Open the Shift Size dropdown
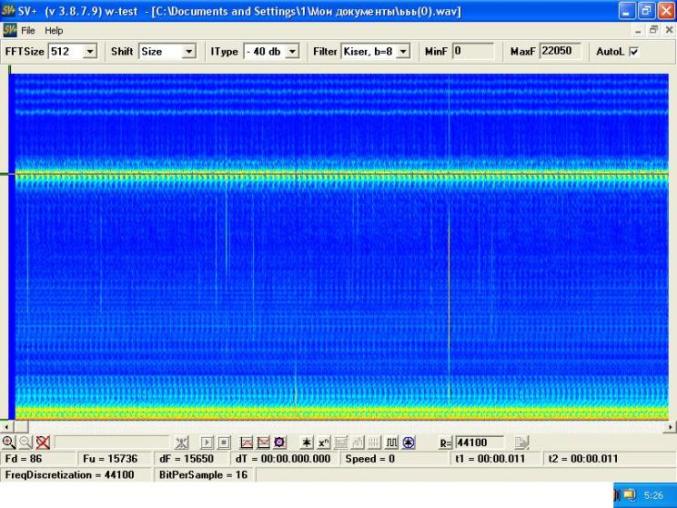 [x=189, y=51]
